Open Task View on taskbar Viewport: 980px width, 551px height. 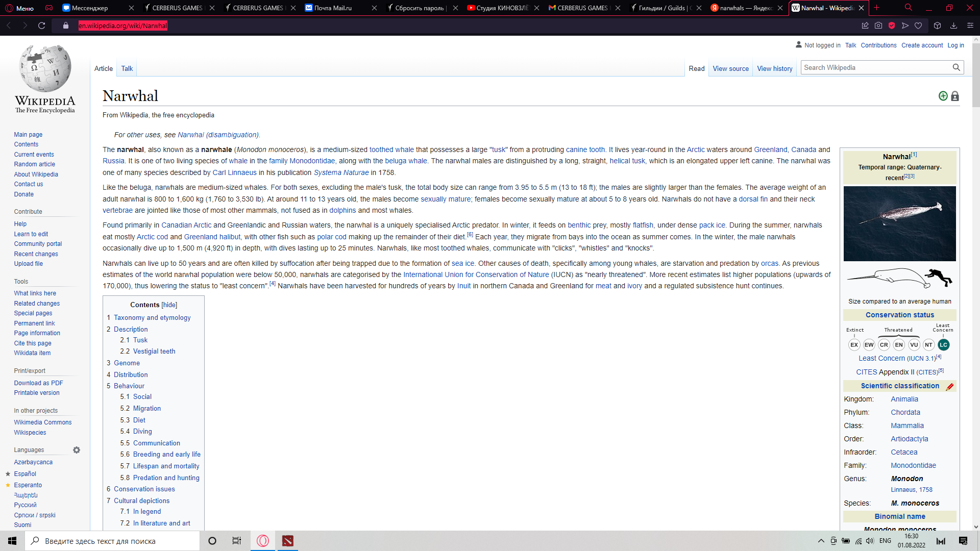(x=237, y=541)
